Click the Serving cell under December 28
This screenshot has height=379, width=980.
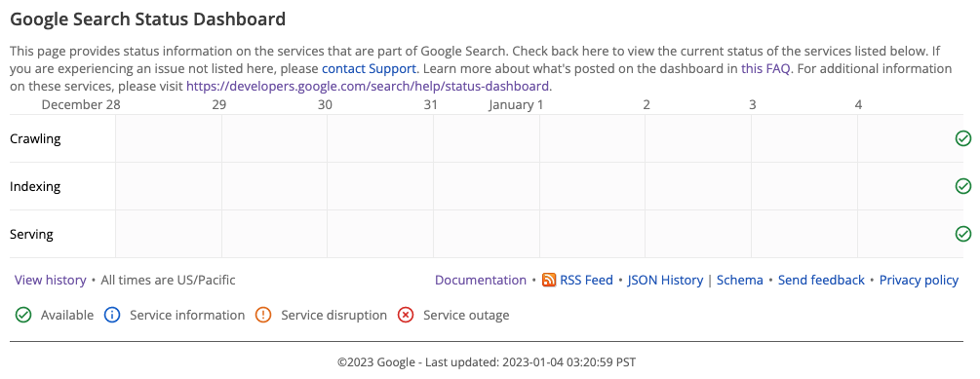point(168,234)
